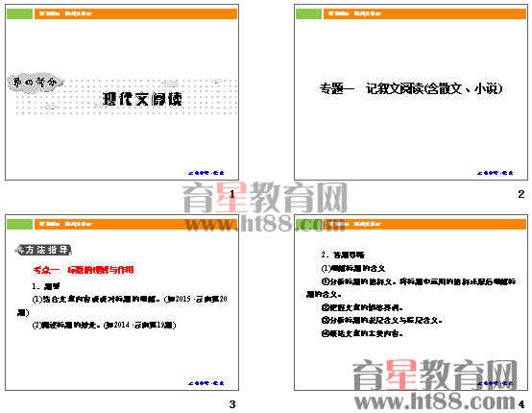Select the circled ② bullet line on slide 4
The width and height of the screenshot is (532, 413).
point(362,307)
